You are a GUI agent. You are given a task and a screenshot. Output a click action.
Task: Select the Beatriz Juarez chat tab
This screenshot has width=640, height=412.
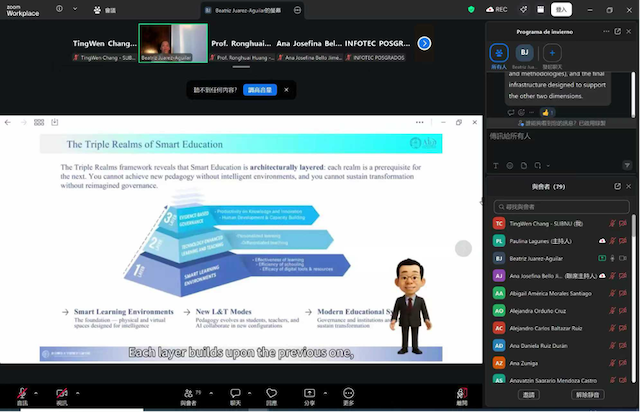(x=525, y=53)
